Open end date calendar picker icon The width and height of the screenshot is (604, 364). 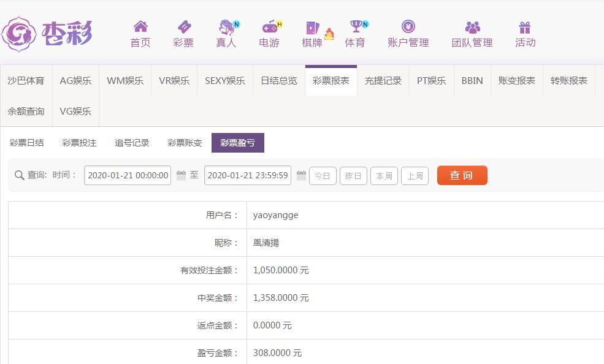[x=301, y=175]
